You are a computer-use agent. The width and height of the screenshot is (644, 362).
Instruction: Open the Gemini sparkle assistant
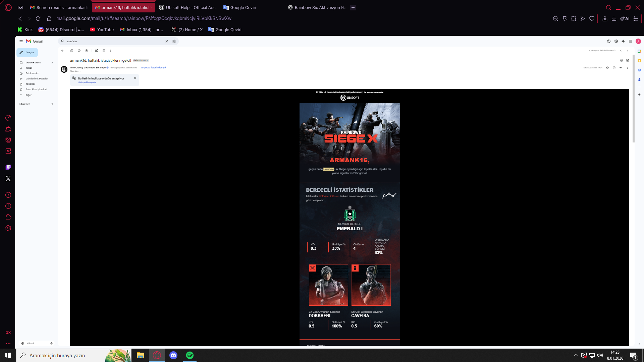623,41
